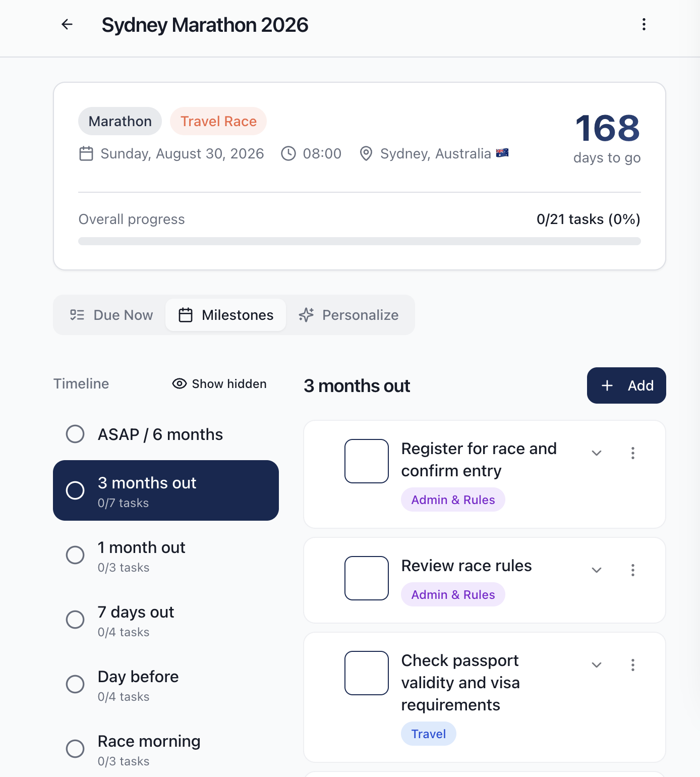Screen dimensions: 700x777
Task: Open options menu for Check passport validity task
Action: click(x=632, y=665)
